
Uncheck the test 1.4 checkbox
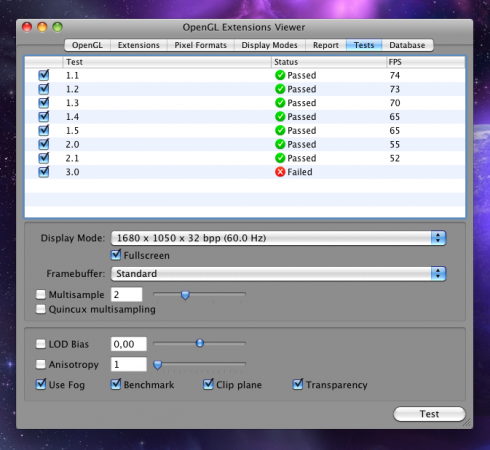point(44,117)
